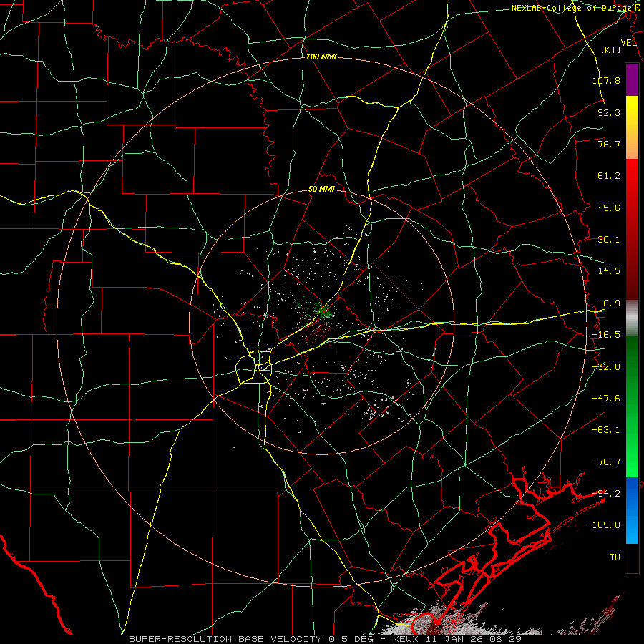Click the -0.9 scale value

click(609, 303)
